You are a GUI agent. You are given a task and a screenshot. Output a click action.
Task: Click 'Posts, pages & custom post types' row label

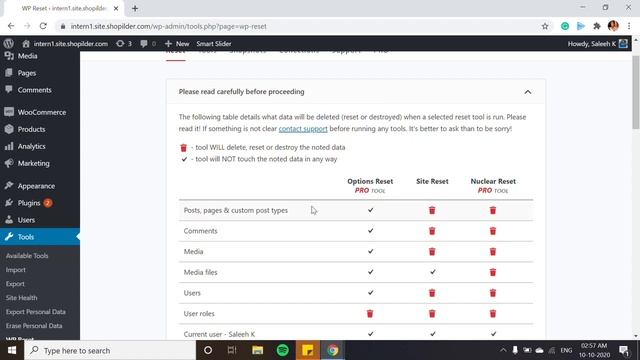click(236, 210)
